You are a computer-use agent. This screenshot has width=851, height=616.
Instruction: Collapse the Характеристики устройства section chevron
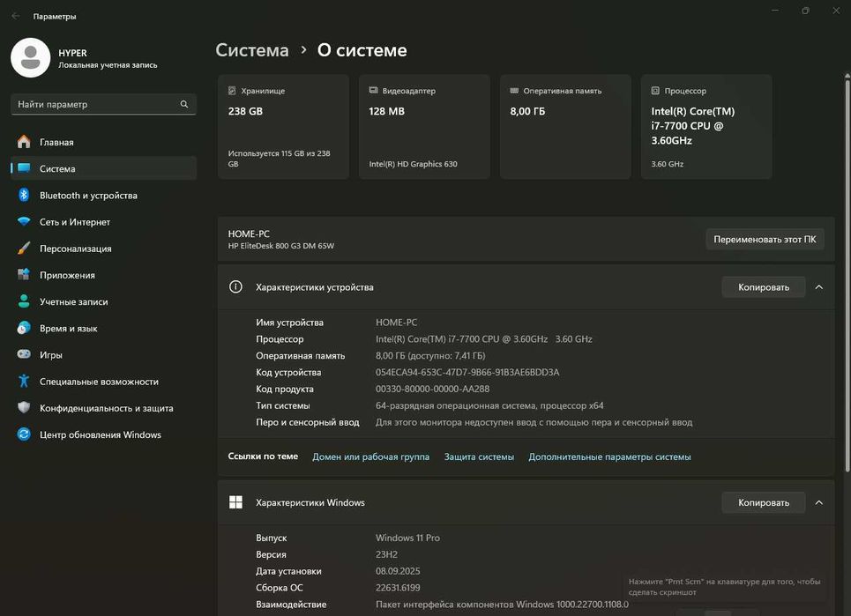pyautogui.click(x=819, y=287)
